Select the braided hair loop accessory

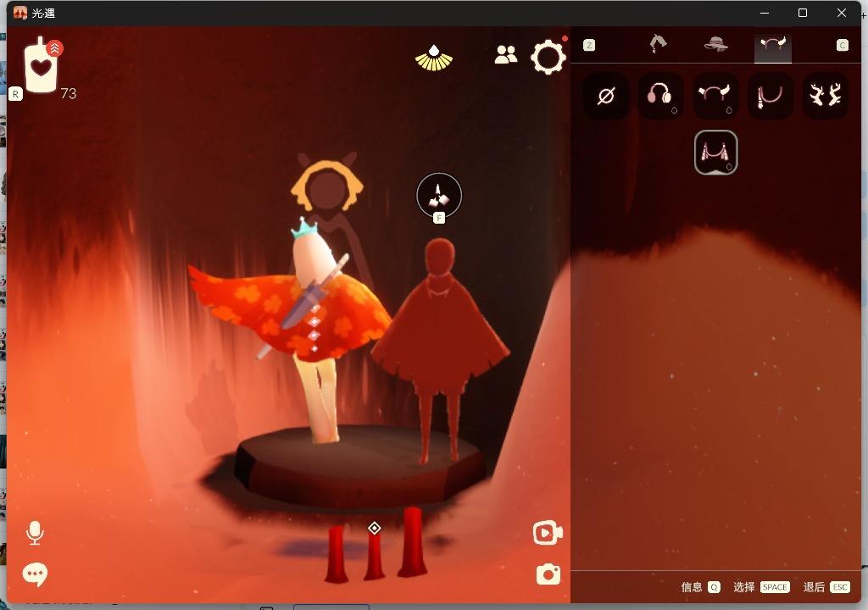pyautogui.click(x=770, y=96)
